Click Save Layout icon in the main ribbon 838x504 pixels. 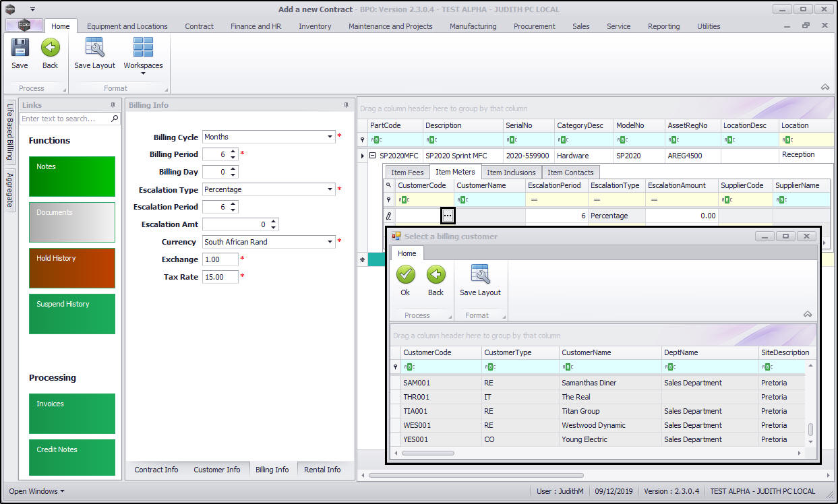point(94,48)
